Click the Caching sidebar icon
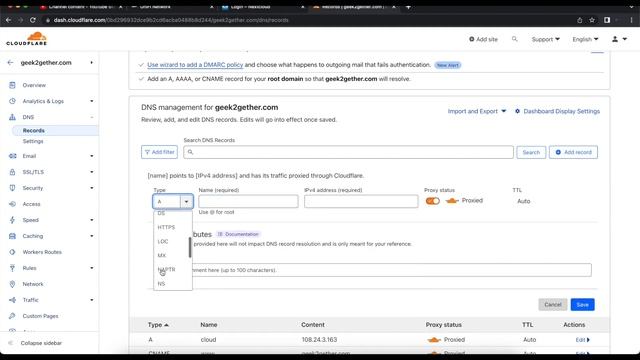Screen dimensions: 640x360 point(12,236)
